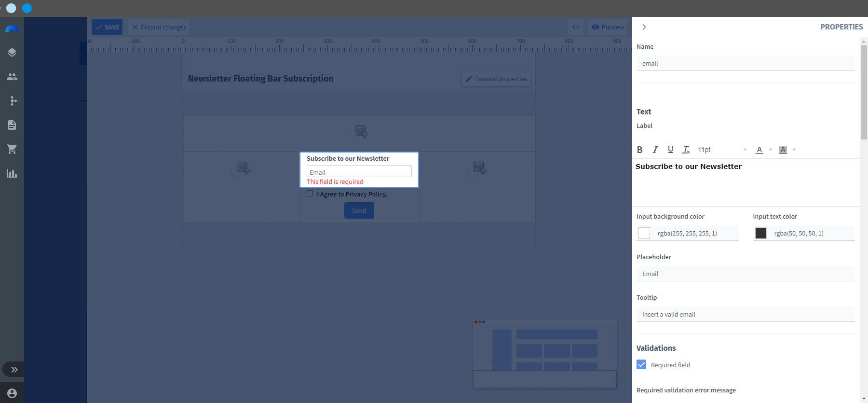Open the contacts people icon in sidebar

click(12, 77)
